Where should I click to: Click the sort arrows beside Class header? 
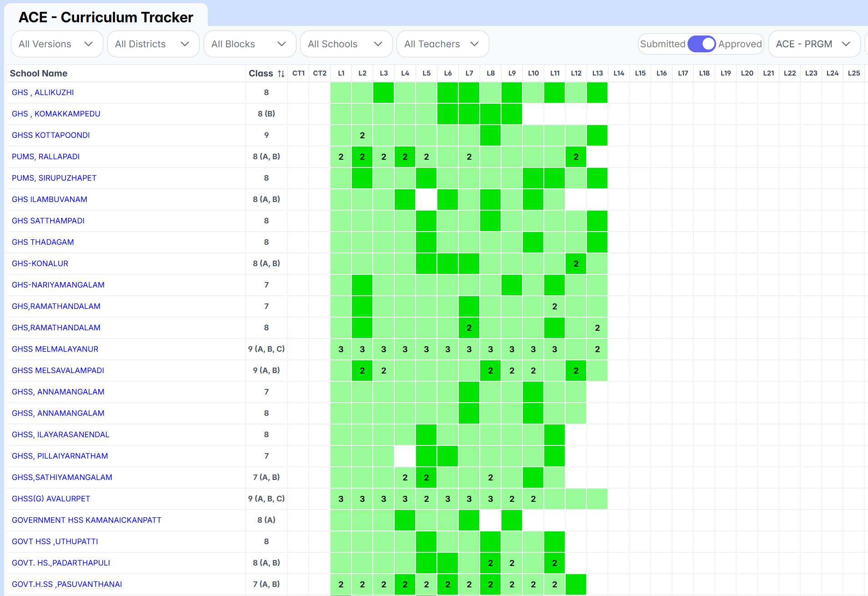point(281,74)
